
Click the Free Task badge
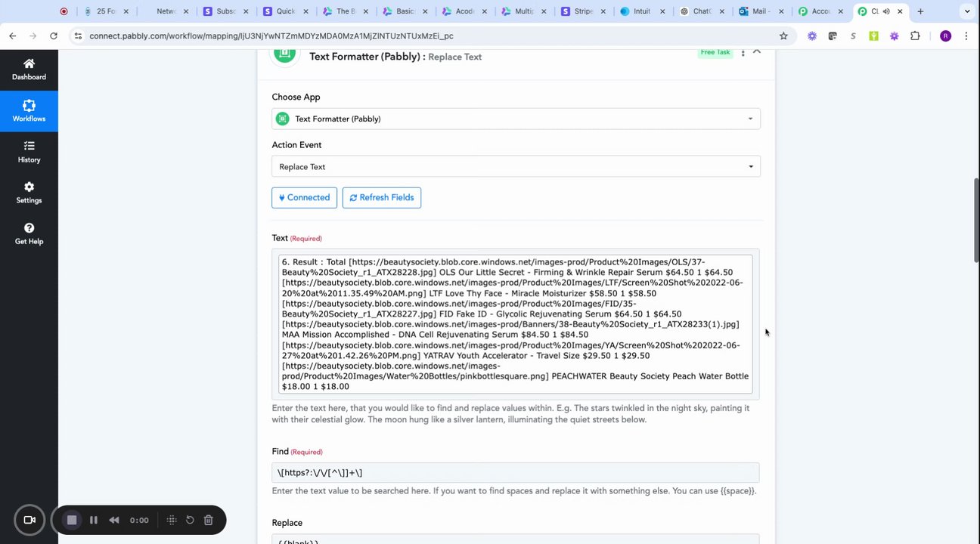(715, 52)
